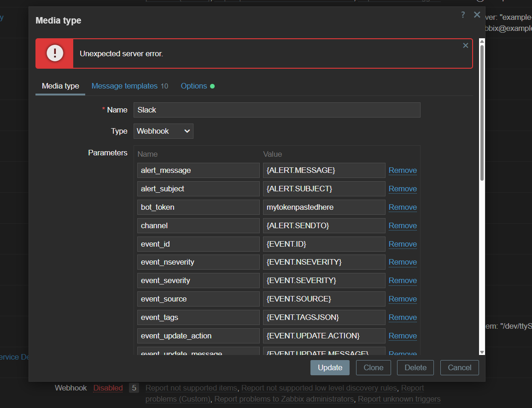Select the Media type tab
The image size is (532, 408).
(60, 86)
